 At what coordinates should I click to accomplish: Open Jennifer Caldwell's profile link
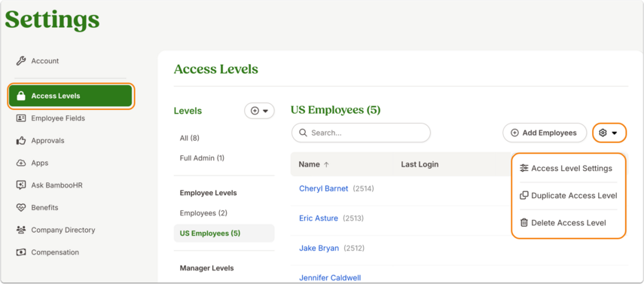(x=330, y=278)
